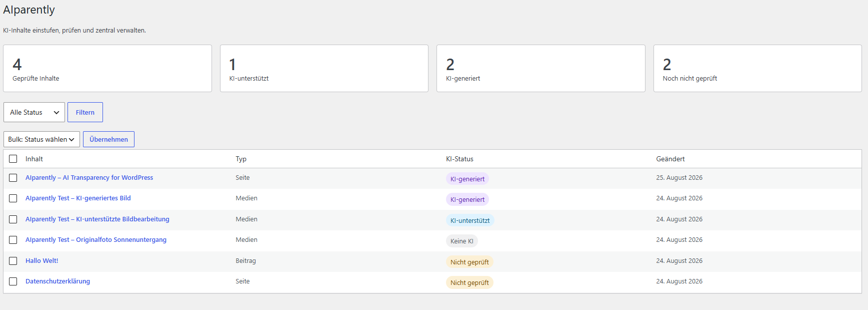Click KI-generiert badge in AI Transparency row
This screenshot has height=310, width=868.
click(467, 179)
